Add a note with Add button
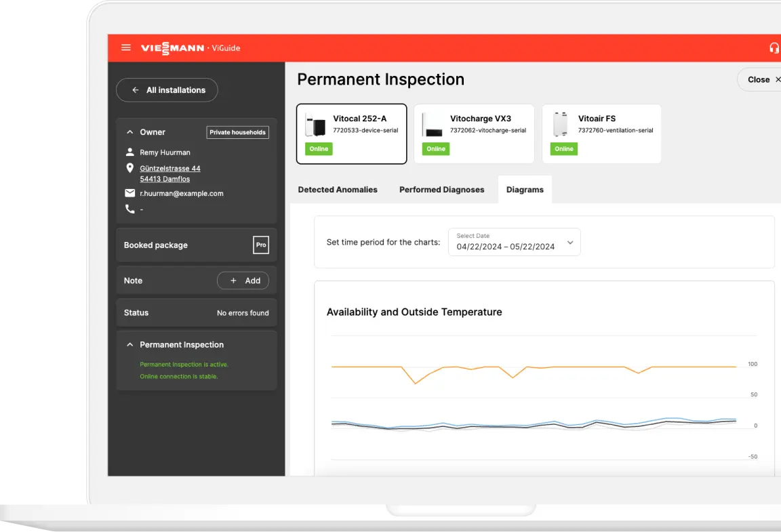781x532 pixels. click(x=243, y=281)
